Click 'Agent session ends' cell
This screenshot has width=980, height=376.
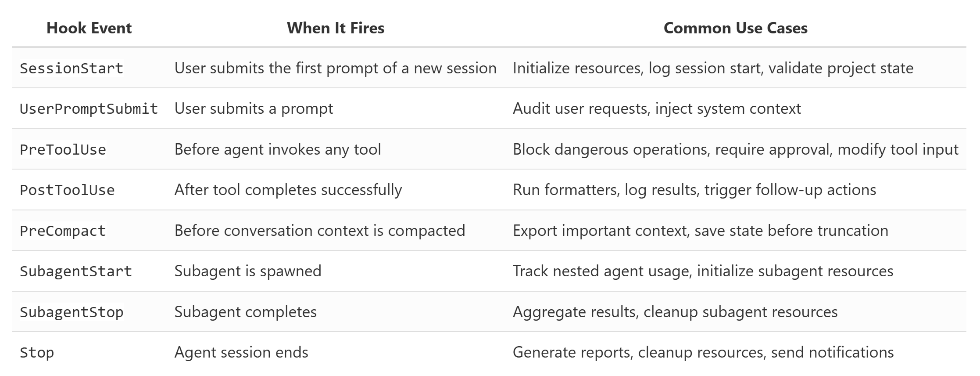(x=241, y=352)
